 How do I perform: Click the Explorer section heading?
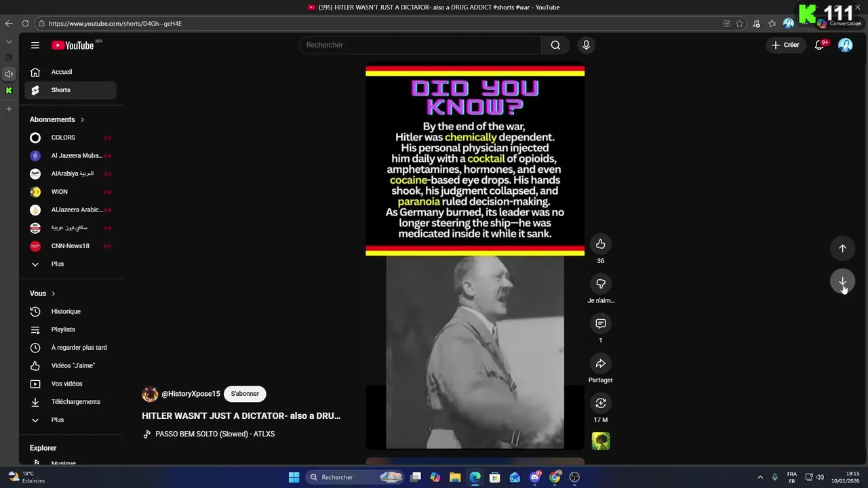pyautogui.click(x=43, y=448)
